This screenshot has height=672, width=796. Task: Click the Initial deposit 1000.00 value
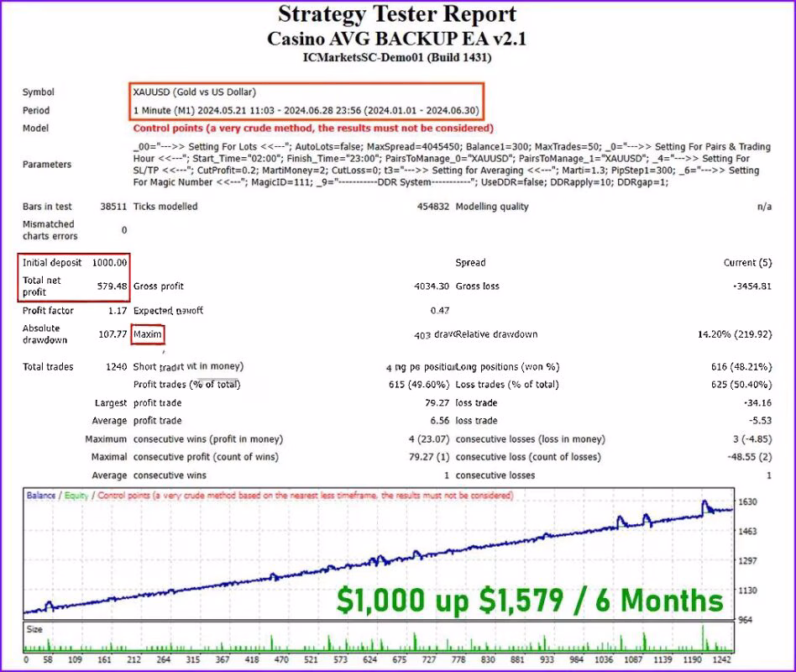click(110, 263)
